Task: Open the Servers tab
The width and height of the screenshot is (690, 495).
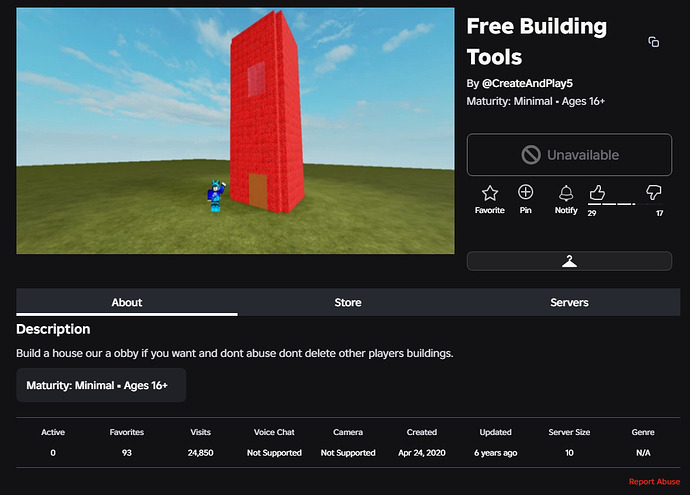Action: pos(569,302)
